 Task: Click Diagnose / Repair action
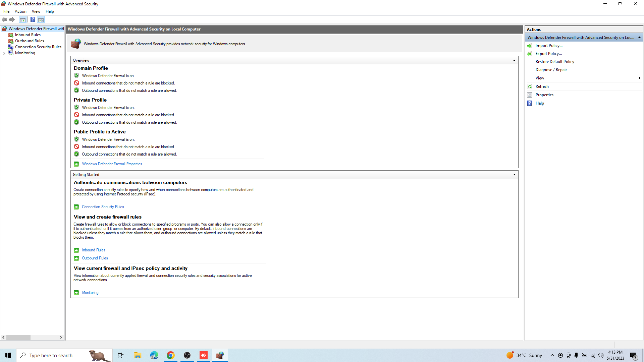pyautogui.click(x=551, y=70)
